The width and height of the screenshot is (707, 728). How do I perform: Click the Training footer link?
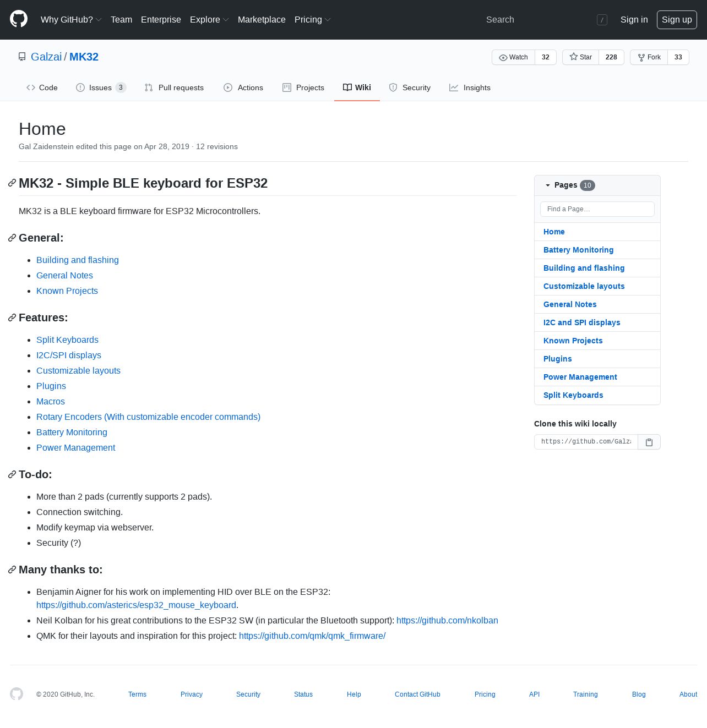[585, 694]
